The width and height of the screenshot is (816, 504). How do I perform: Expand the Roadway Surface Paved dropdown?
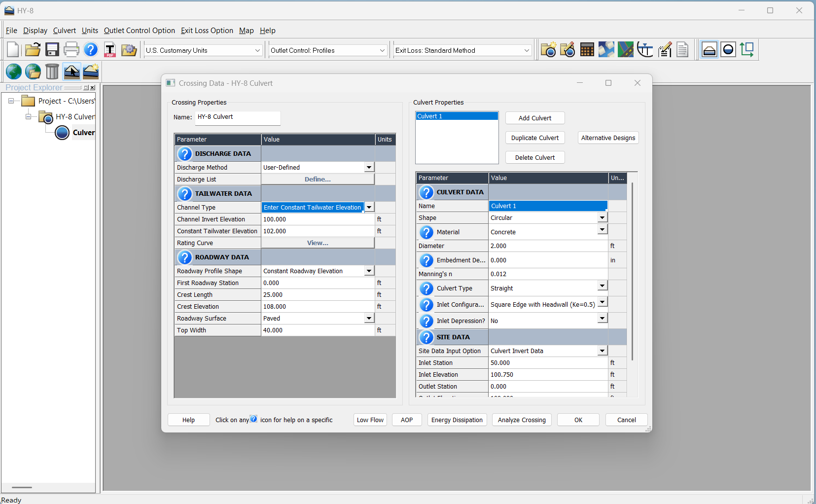369,319
